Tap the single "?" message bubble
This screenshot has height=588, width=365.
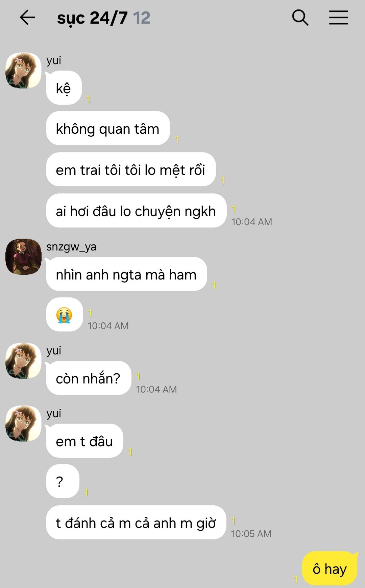point(63,481)
